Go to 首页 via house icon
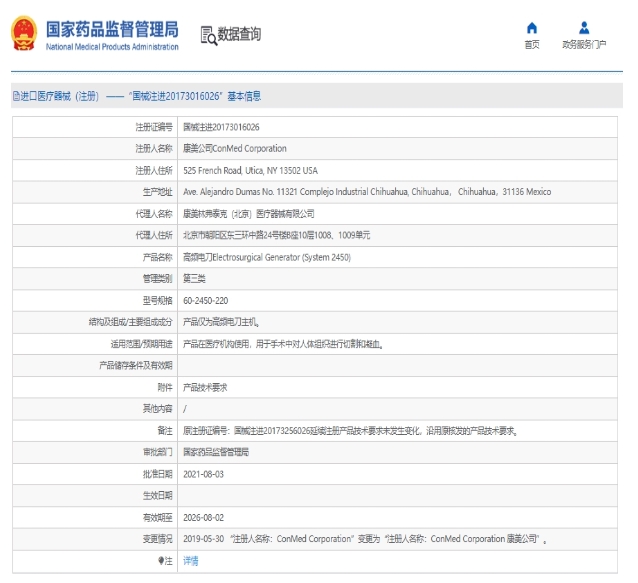This screenshot has width=638, height=583. (x=532, y=28)
